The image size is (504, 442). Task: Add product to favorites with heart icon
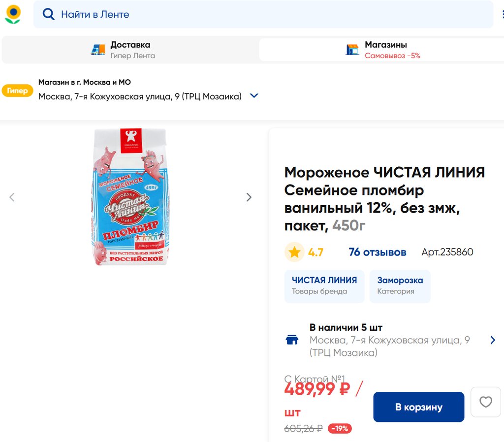pos(485,402)
